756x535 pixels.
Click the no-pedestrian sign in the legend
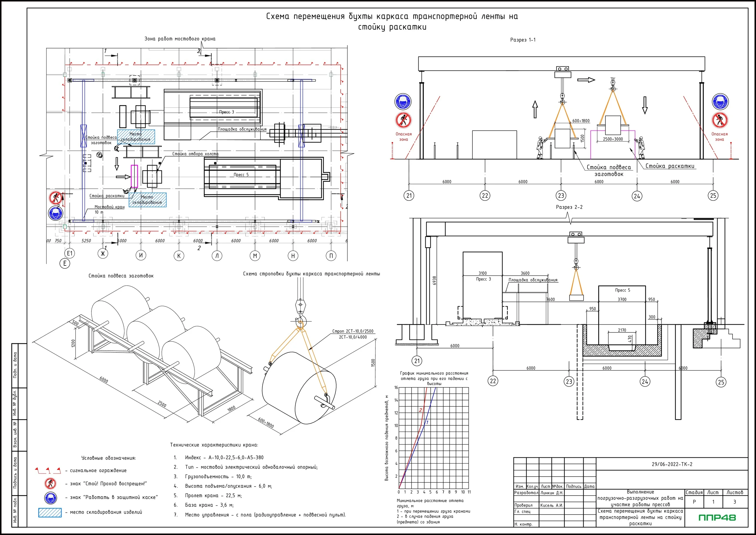click(x=50, y=483)
